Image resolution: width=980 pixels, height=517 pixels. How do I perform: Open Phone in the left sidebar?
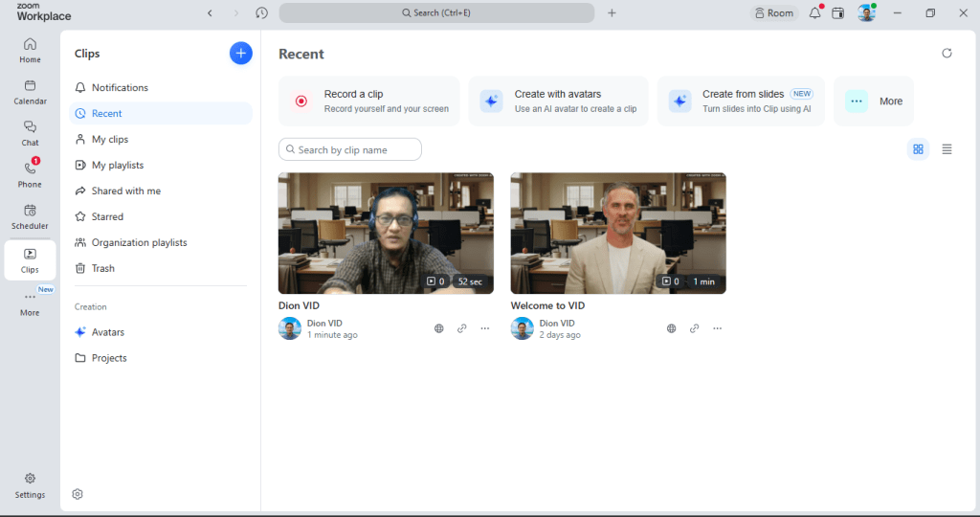30,173
